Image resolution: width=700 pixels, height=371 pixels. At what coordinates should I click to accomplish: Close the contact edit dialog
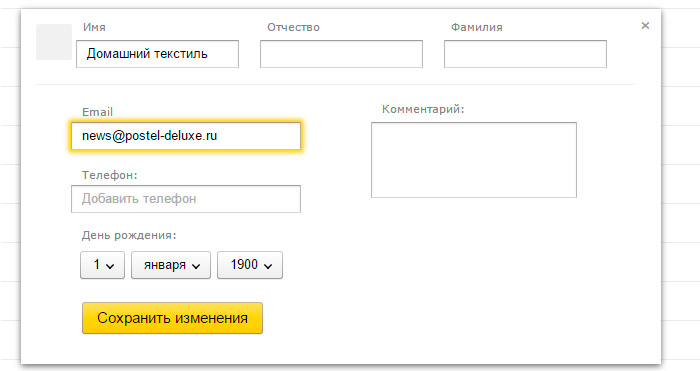(x=645, y=25)
